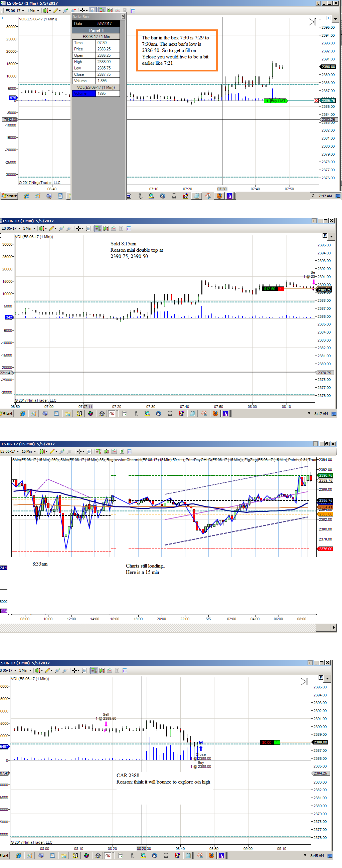342x868 pixels.
Task: Click the left F button in top 7:47 chart
Action: (3, 18)
